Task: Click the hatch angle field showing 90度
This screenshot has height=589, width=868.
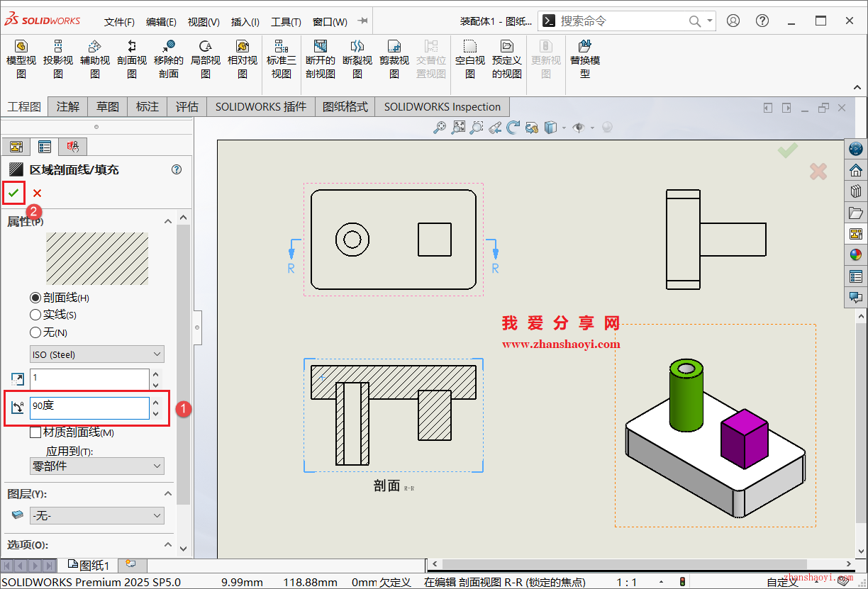Action: pos(89,407)
